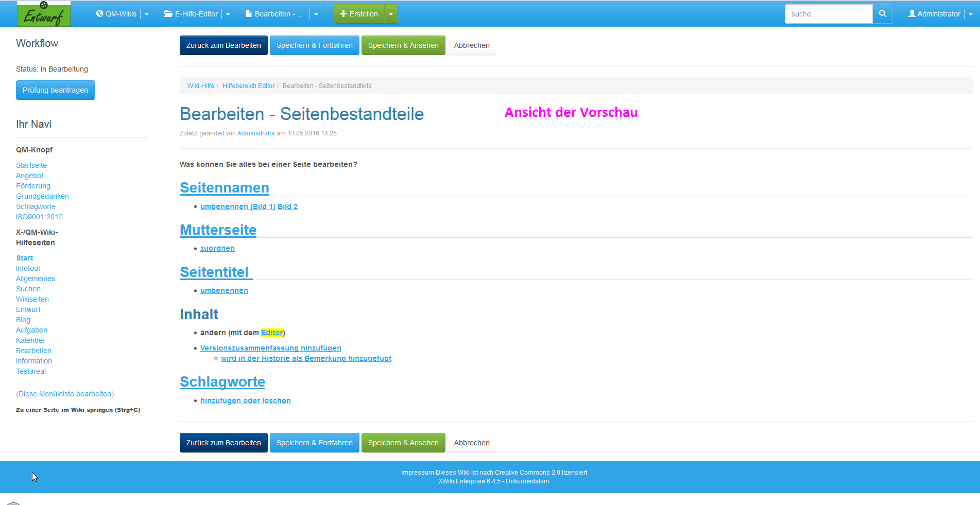Open the E-Hilfe-Editor dropdown arrow

click(x=228, y=14)
